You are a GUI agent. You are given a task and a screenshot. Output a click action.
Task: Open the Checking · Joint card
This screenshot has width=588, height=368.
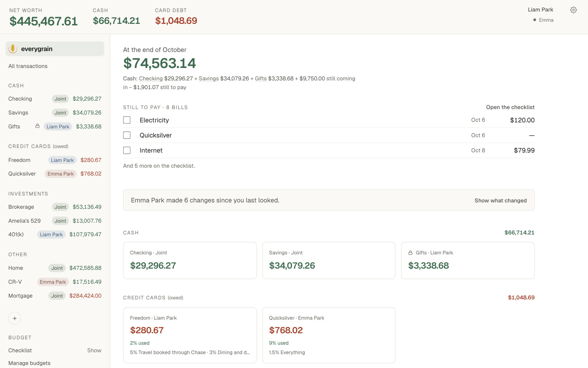[190, 260]
